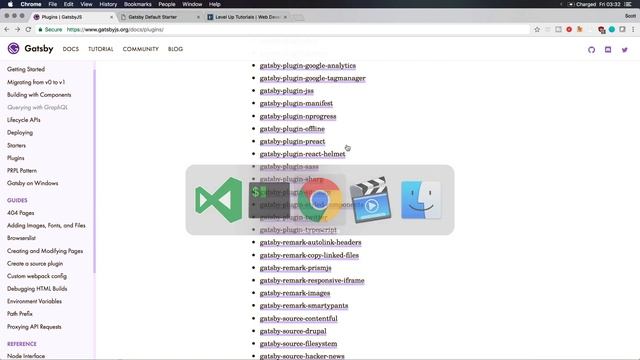
Task: Open gatsby-plugin-offline link
Action: pyautogui.click(x=292, y=129)
